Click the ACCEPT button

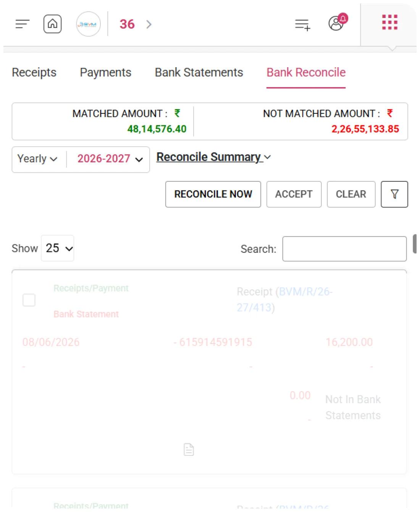coord(294,194)
